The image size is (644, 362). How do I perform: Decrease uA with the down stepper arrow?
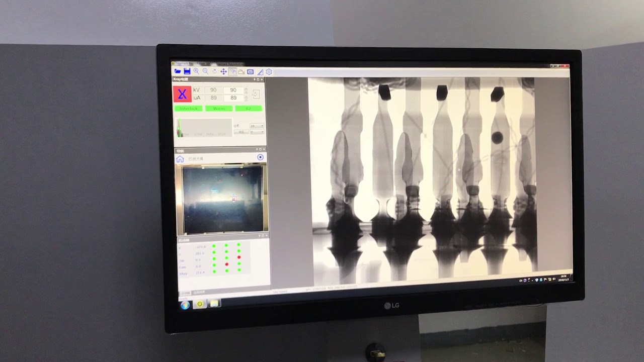246,100
